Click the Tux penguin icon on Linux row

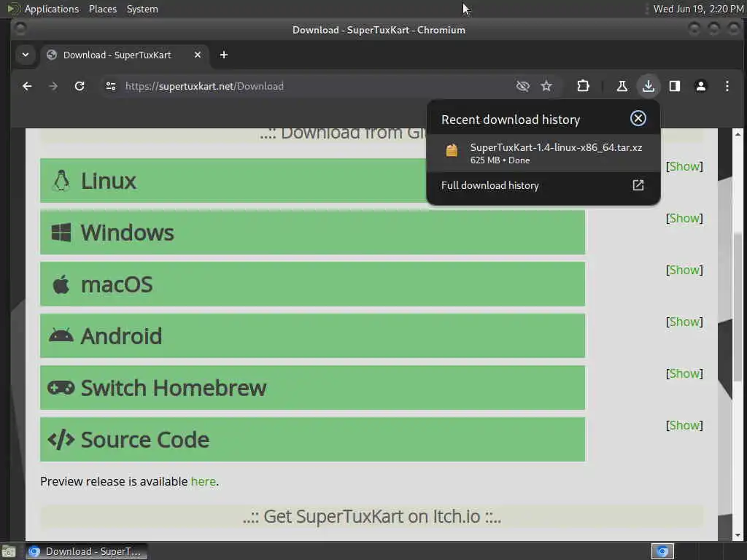tap(61, 181)
